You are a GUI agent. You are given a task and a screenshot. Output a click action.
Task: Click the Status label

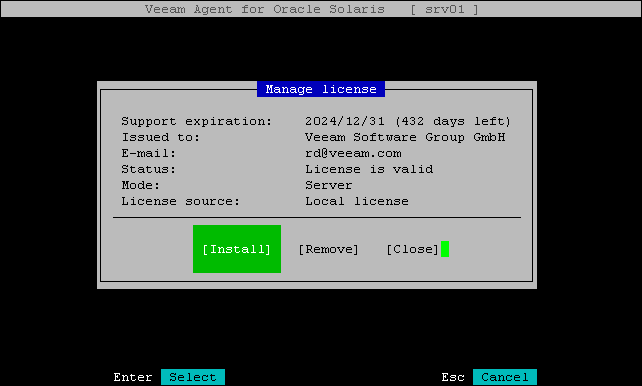[149, 169]
